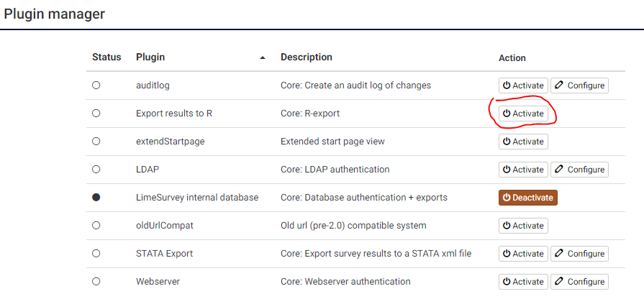Click the Webserver status circle
The height and width of the screenshot is (299, 644).
(x=96, y=281)
